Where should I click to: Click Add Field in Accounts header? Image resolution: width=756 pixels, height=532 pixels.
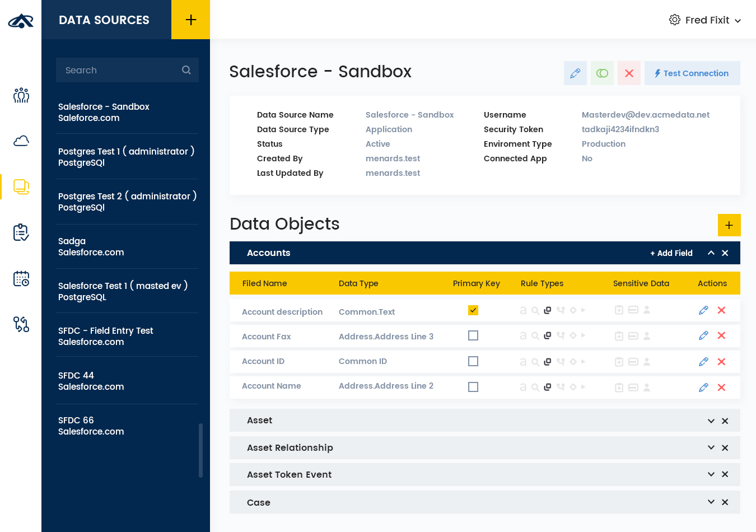(x=671, y=253)
